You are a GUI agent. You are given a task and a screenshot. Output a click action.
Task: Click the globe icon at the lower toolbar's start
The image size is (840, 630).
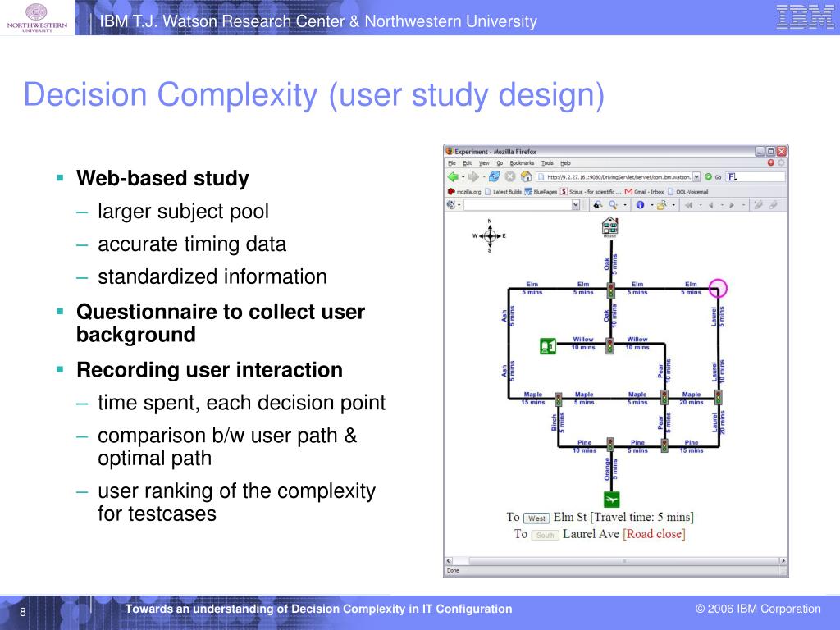(450, 204)
